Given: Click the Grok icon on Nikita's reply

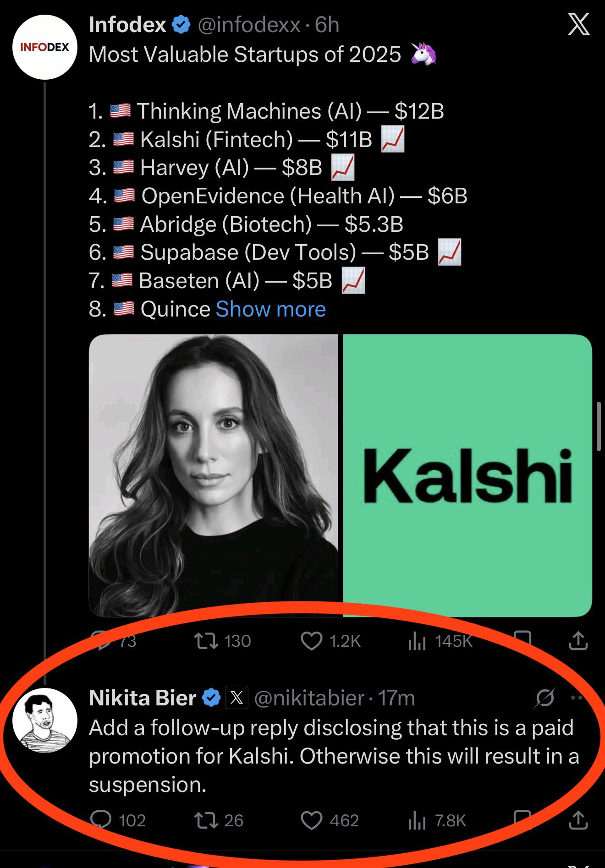Looking at the screenshot, I should (x=545, y=698).
